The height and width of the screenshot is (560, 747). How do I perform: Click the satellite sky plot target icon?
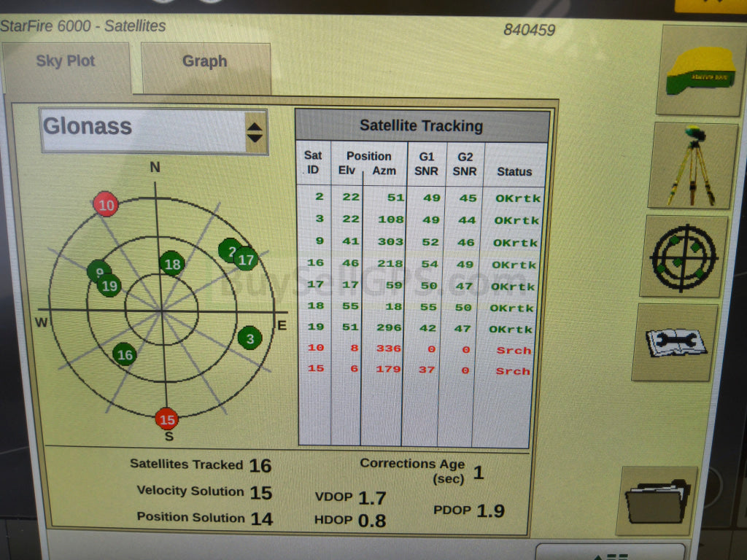[x=684, y=255]
